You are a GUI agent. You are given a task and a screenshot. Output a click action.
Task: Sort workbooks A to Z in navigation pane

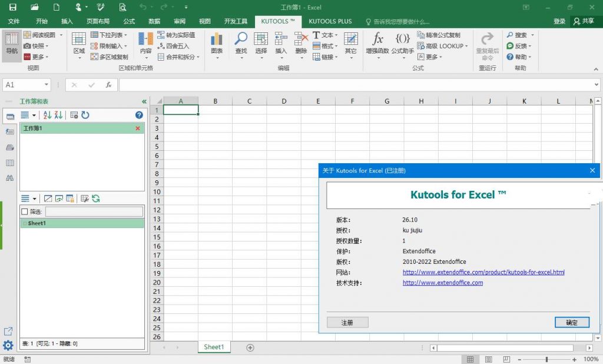pos(48,115)
